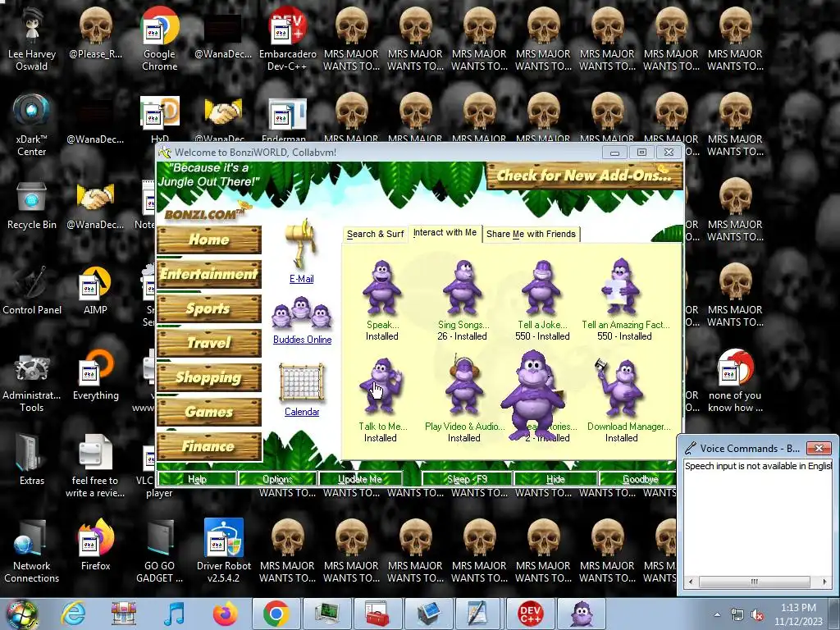Screen dimensions: 840x630
Task: Open the Sports wooden sign
Action: (209, 308)
